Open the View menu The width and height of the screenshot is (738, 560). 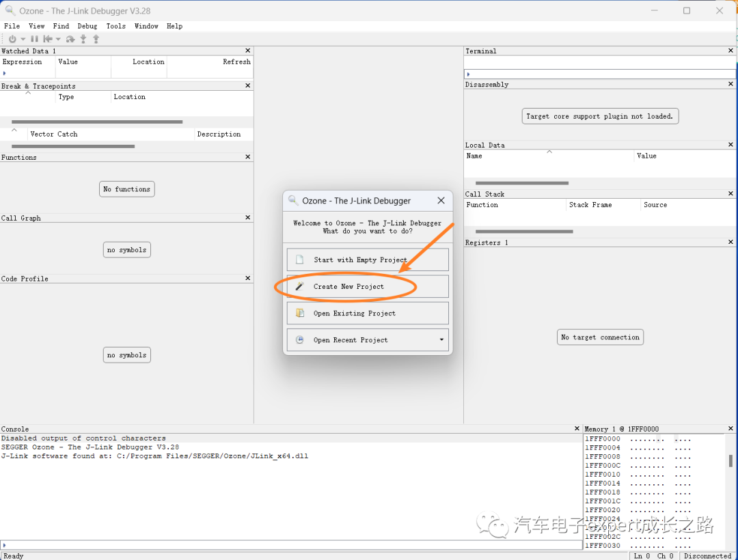tap(36, 27)
